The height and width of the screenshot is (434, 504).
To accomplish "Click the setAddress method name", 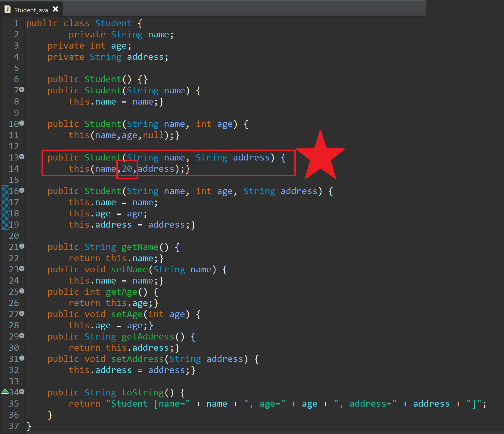I will (x=137, y=359).
